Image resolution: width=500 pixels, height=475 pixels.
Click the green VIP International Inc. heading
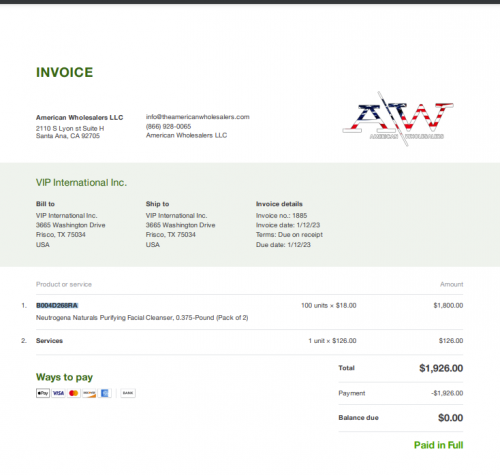click(x=81, y=182)
